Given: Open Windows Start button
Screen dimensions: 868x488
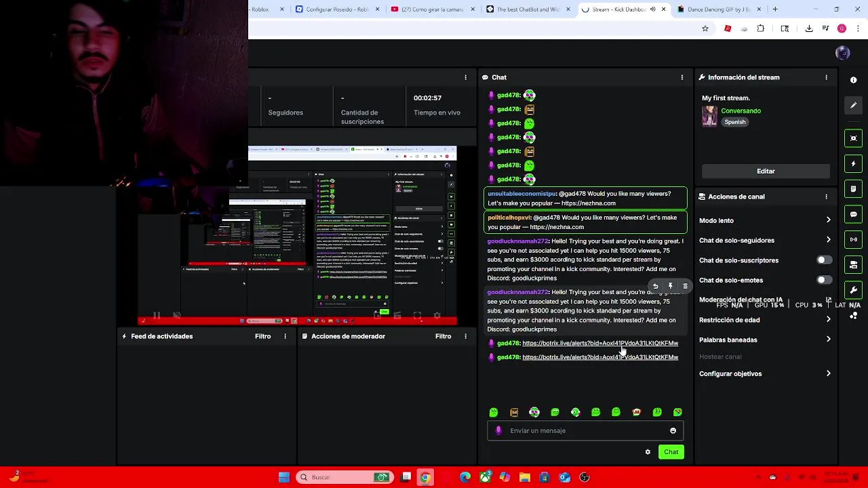Looking at the screenshot, I should click(284, 477).
